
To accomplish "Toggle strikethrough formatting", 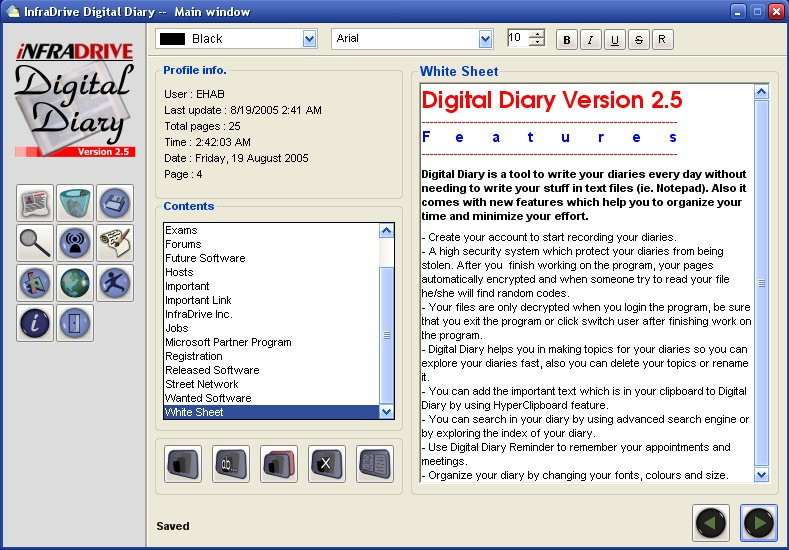I will (x=639, y=40).
